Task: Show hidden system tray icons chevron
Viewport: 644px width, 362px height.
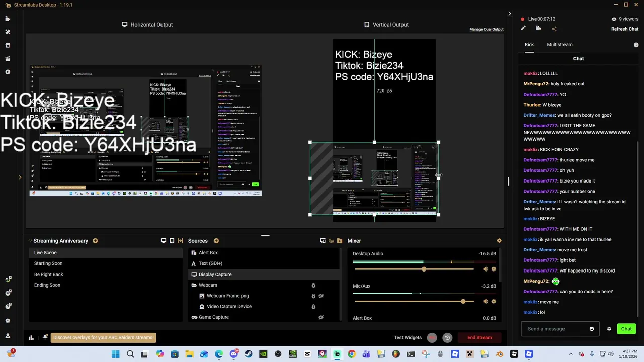Action: (570, 354)
